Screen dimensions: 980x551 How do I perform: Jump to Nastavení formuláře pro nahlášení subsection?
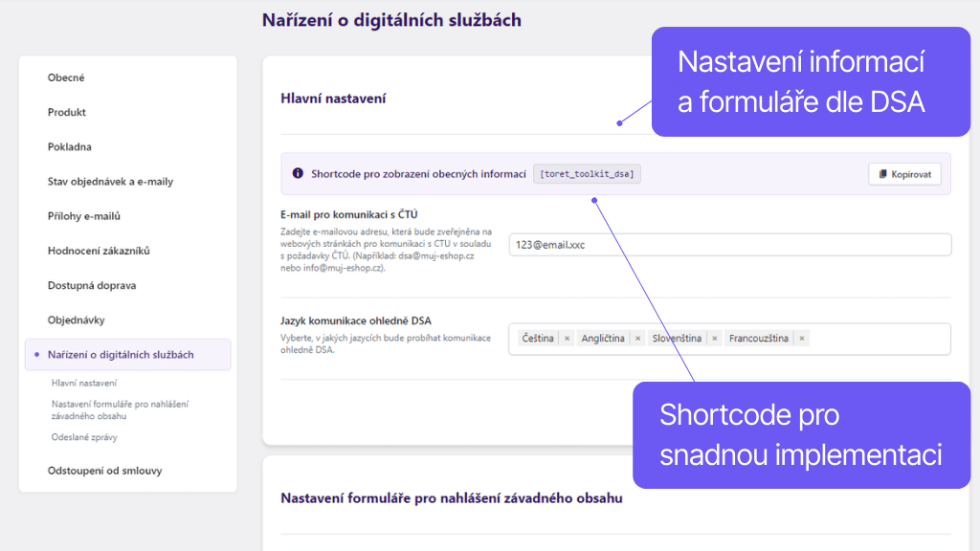pos(120,409)
